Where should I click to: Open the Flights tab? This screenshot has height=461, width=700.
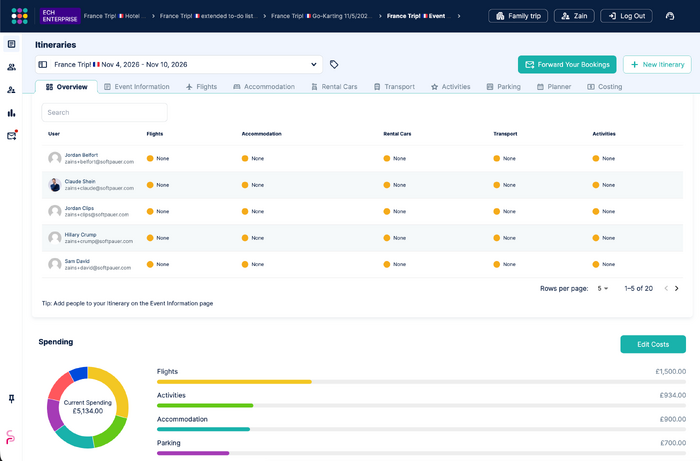pyautogui.click(x=201, y=87)
